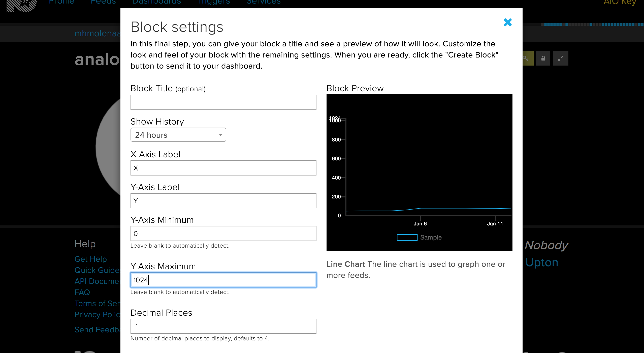Click the 800 y-axis tick label

(336, 140)
